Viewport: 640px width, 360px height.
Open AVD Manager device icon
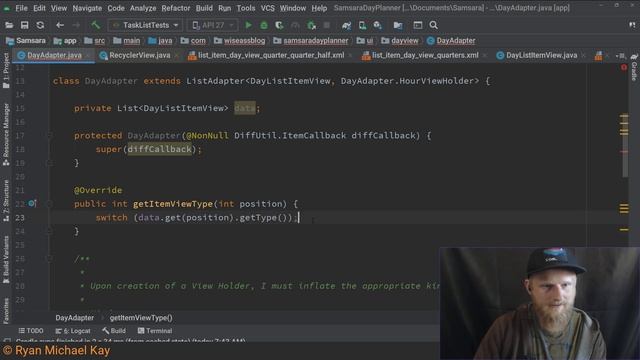point(362,25)
